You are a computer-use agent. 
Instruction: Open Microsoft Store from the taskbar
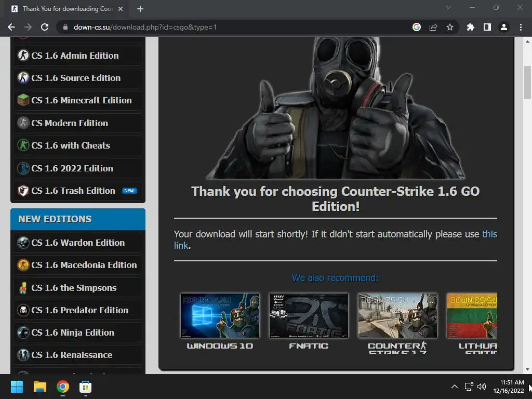click(x=86, y=387)
